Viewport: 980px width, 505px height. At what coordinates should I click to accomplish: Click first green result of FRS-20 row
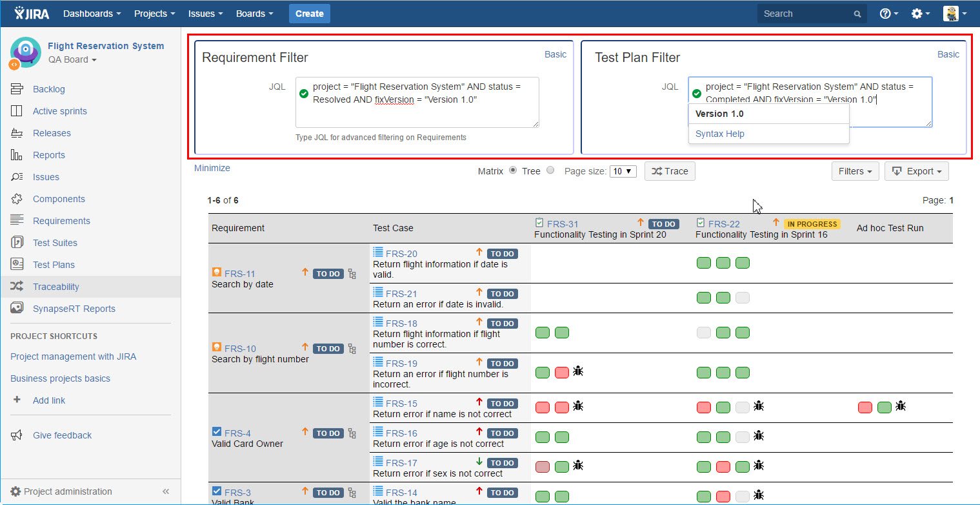click(x=704, y=263)
